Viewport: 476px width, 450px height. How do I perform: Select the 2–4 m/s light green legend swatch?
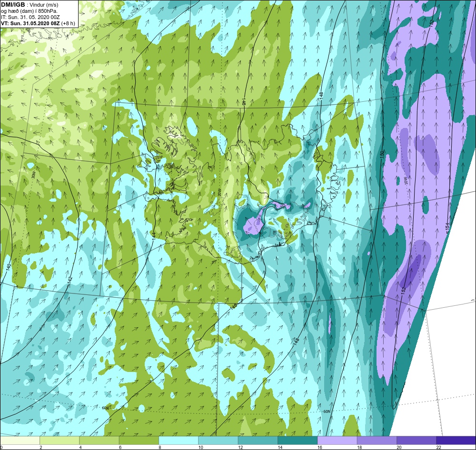coord(59,440)
